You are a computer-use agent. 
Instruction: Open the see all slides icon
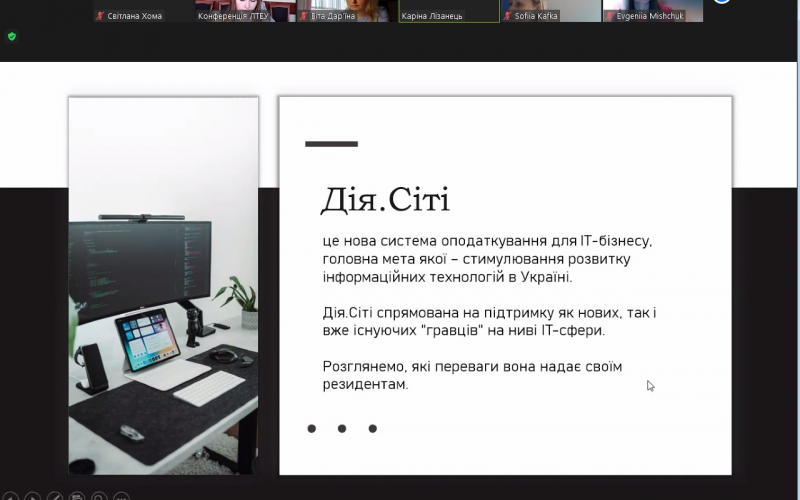point(77,496)
